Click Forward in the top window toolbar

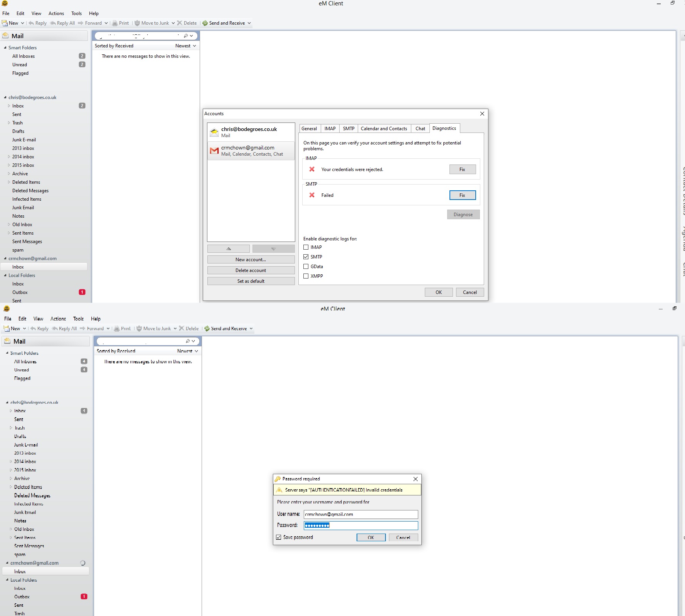point(90,23)
